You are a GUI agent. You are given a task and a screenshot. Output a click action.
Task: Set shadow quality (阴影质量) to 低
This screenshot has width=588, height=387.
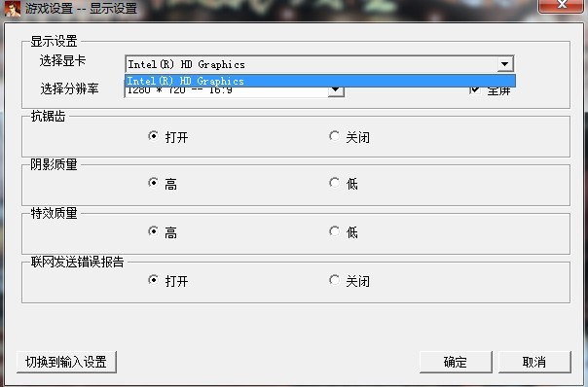pos(334,183)
